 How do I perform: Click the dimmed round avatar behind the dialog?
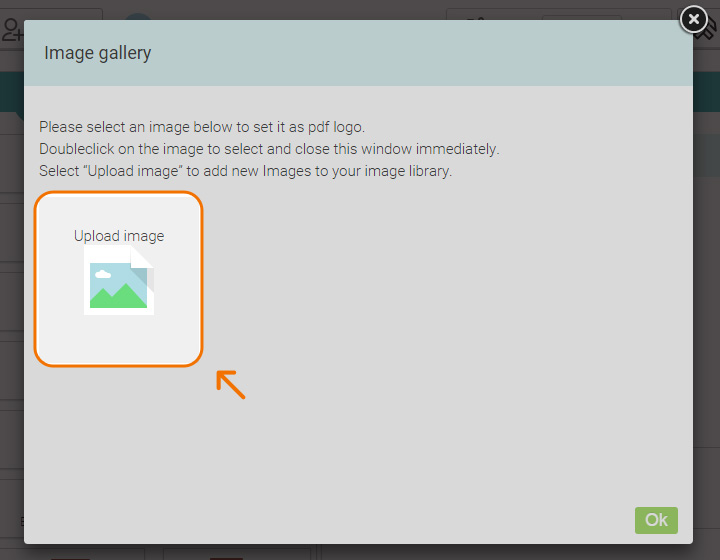point(138,17)
